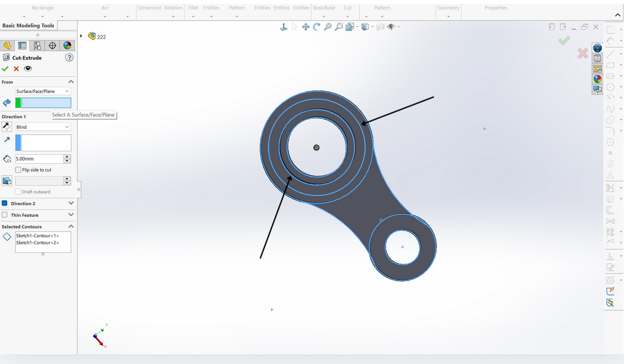Open the DimXpertManager crosshair tab
The height and width of the screenshot is (364, 624).
[52, 46]
